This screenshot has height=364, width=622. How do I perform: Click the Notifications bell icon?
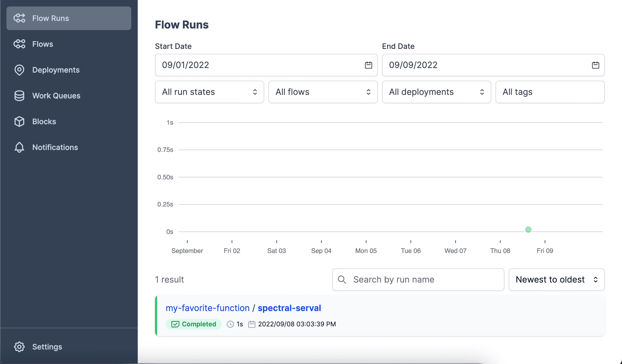pyautogui.click(x=19, y=147)
